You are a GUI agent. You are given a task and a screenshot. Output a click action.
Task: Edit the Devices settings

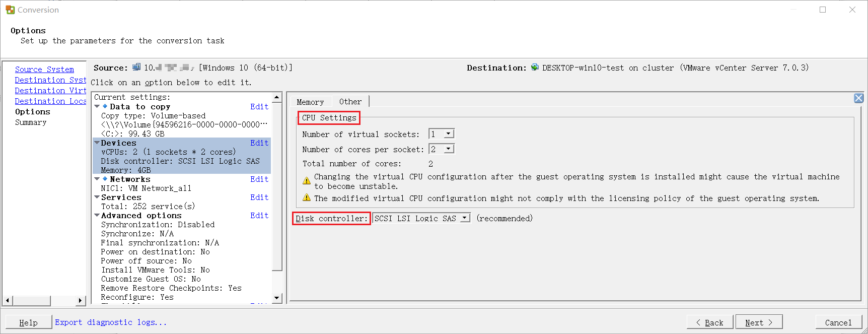click(x=259, y=143)
